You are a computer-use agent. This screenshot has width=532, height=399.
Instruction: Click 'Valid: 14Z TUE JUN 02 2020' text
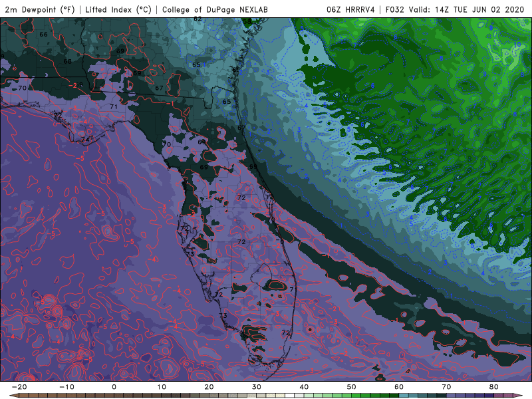click(467, 9)
